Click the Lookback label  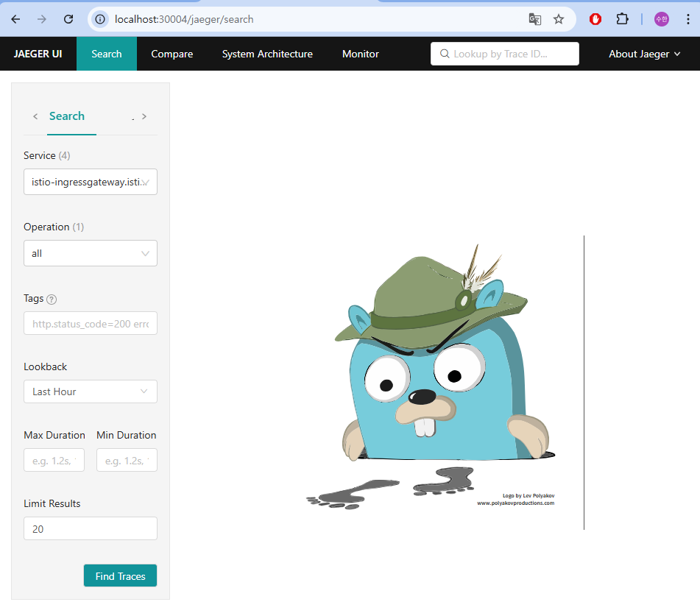click(x=45, y=366)
